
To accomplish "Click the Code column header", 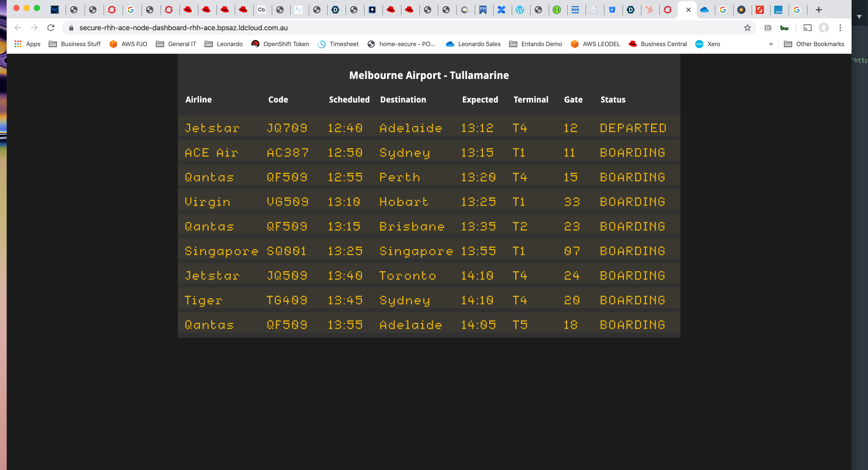I will click(278, 99).
